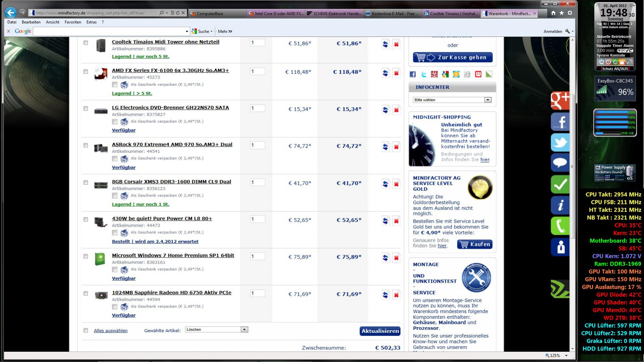This screenshot has height=362, width=644.
Task: Click the large Google+ sidebar button
Action: point(560,100)
